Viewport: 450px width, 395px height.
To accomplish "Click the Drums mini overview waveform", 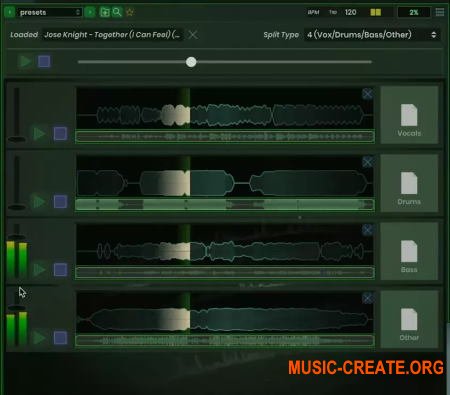I will click(225, 205).
